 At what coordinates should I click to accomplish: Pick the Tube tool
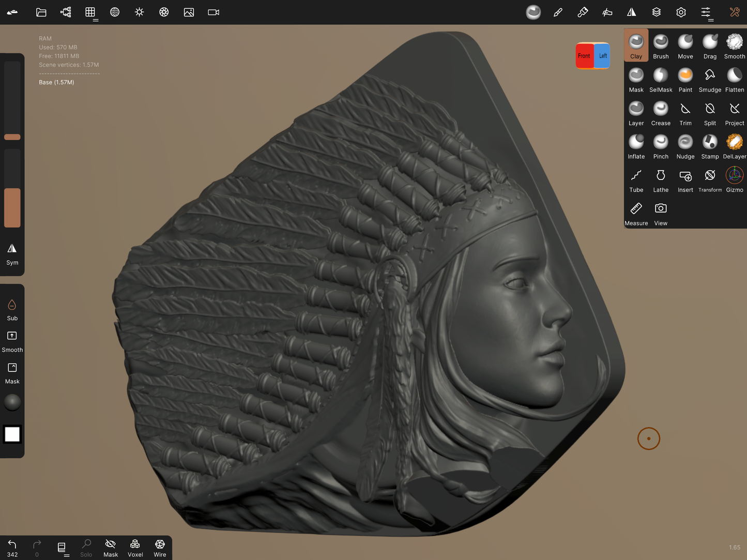(x=636, y=179)
